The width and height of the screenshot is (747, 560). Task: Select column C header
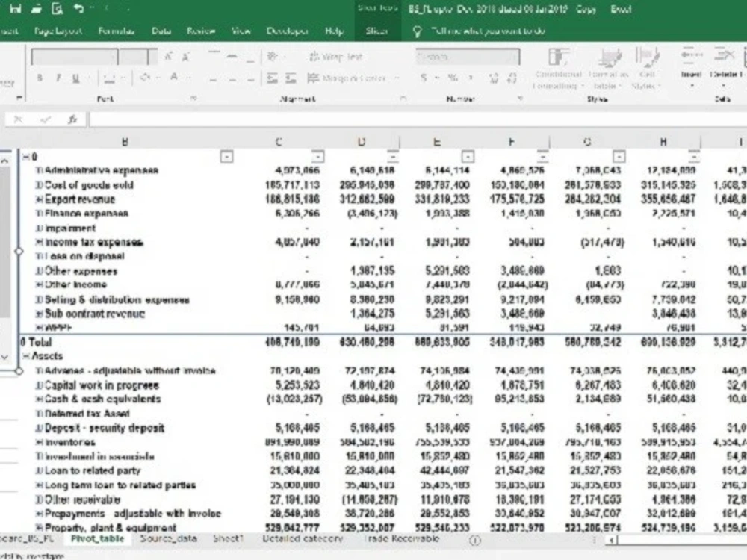point(278,142)
